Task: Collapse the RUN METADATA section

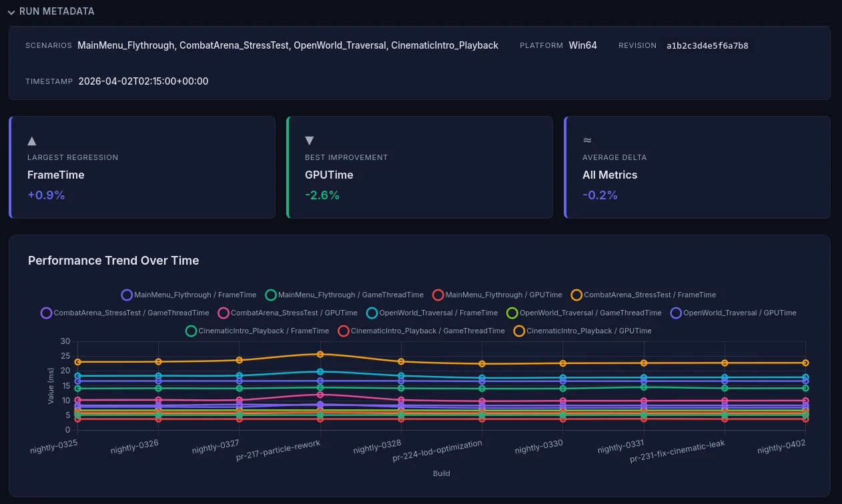Action: click(11, 11)
